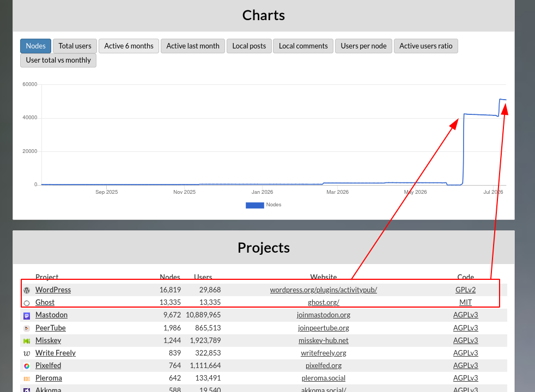Viewport: 535px width, 392px height.
Task: Click Misskey user count 1,923,789
Action: [205, 340]
